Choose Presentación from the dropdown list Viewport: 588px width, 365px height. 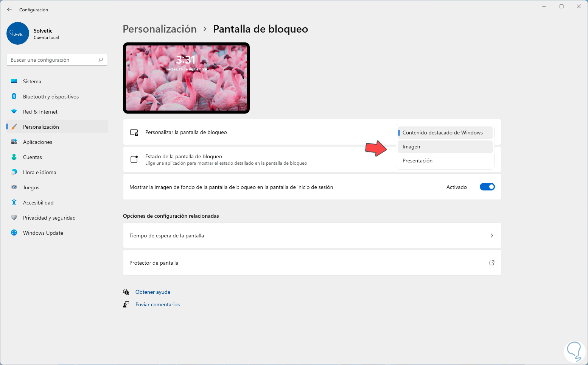point(445,161)
